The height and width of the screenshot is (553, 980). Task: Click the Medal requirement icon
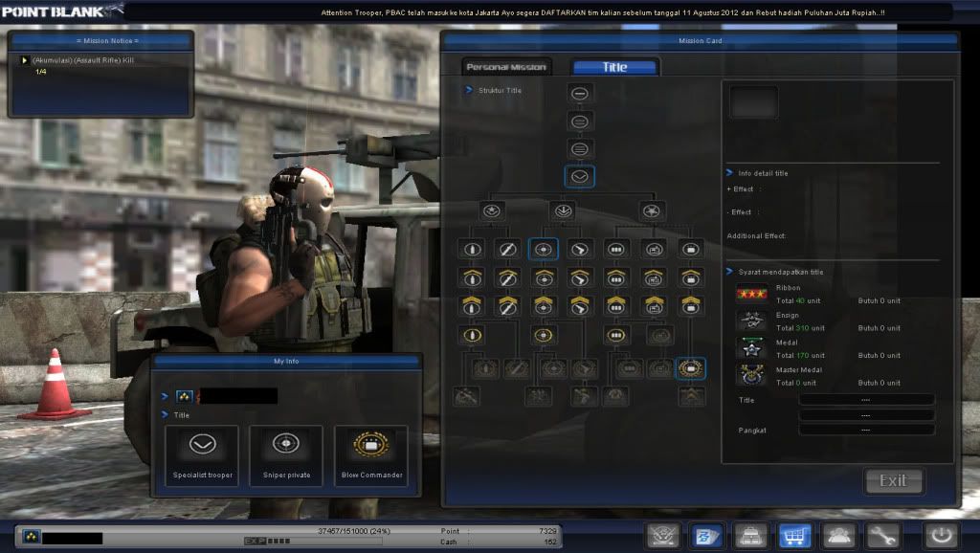[x=751, y=348]
